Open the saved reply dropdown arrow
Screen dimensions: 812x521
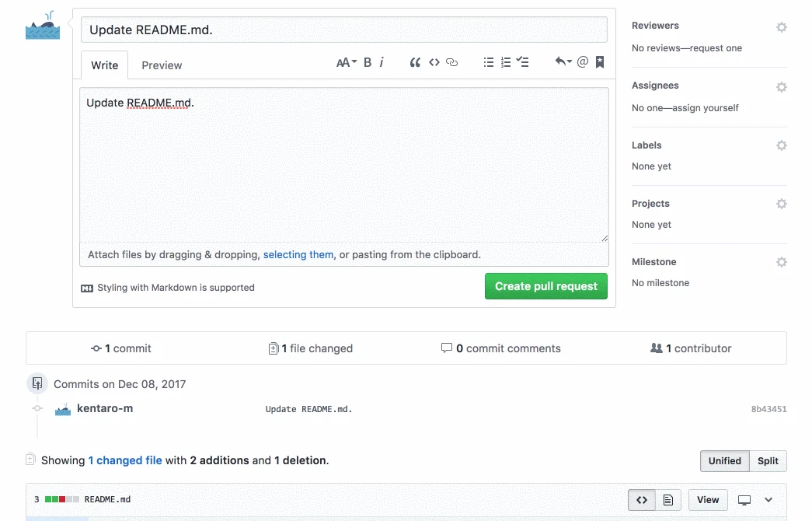[563, 61]
